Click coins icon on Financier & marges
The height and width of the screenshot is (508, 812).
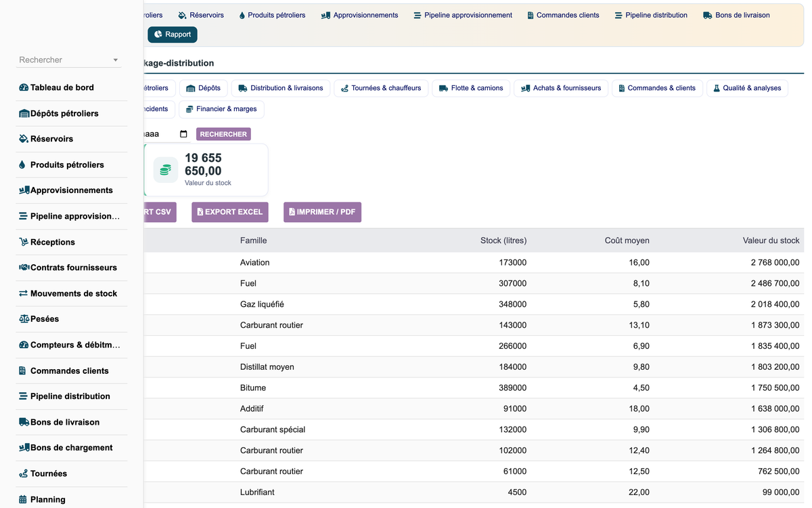click(189, 109)
